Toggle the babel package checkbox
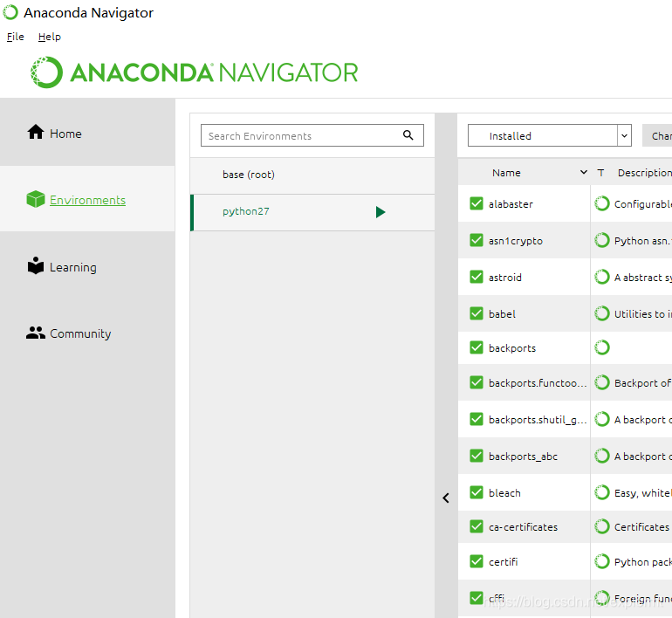This screenshot has height=618, width=672. coord(477,313)
